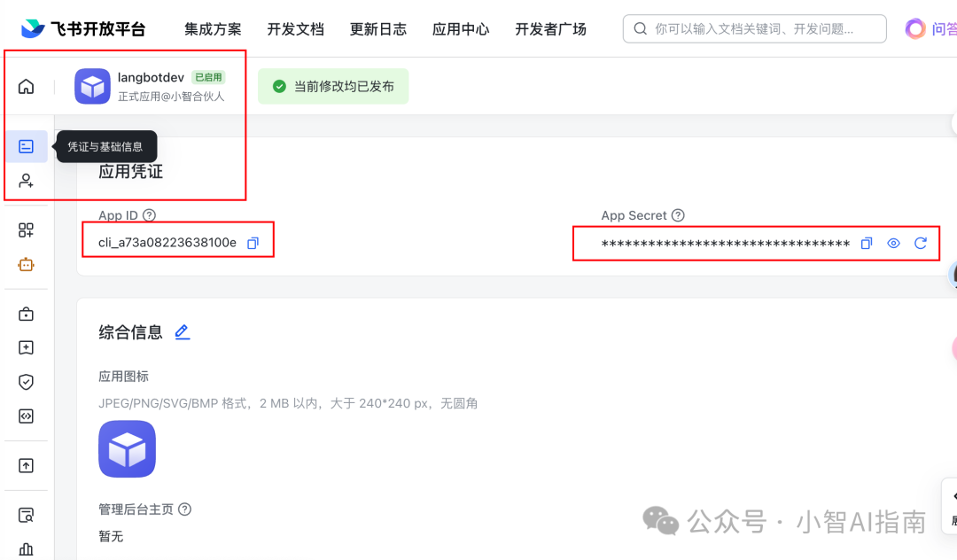957x560 pixels.
Task: Click the 正式应用@小智合伙人 subtitle
Action: pos(172,97)
